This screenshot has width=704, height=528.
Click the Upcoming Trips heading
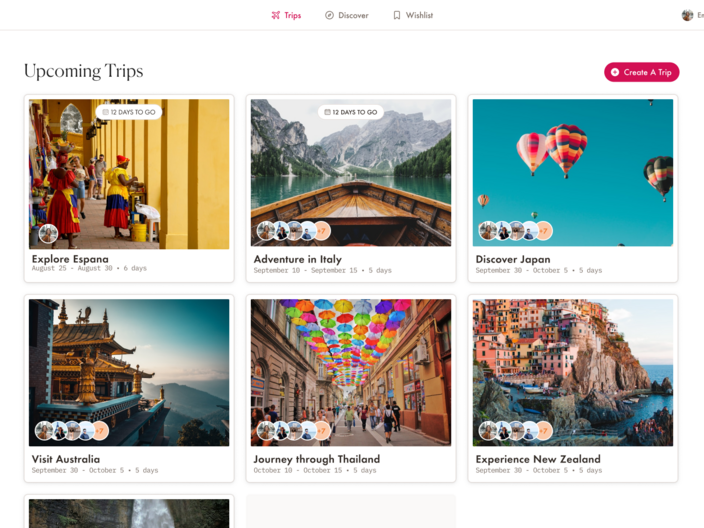pos(84,71)
